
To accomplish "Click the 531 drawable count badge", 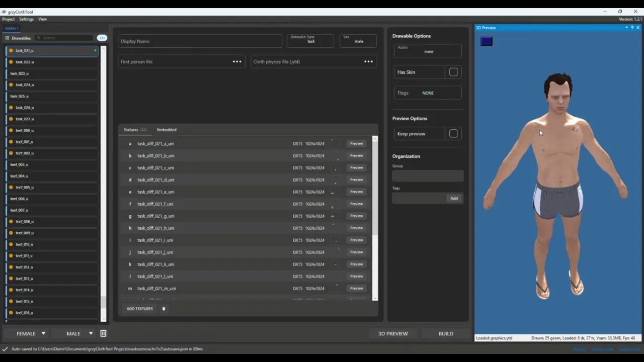I will [x=102, y=38].
